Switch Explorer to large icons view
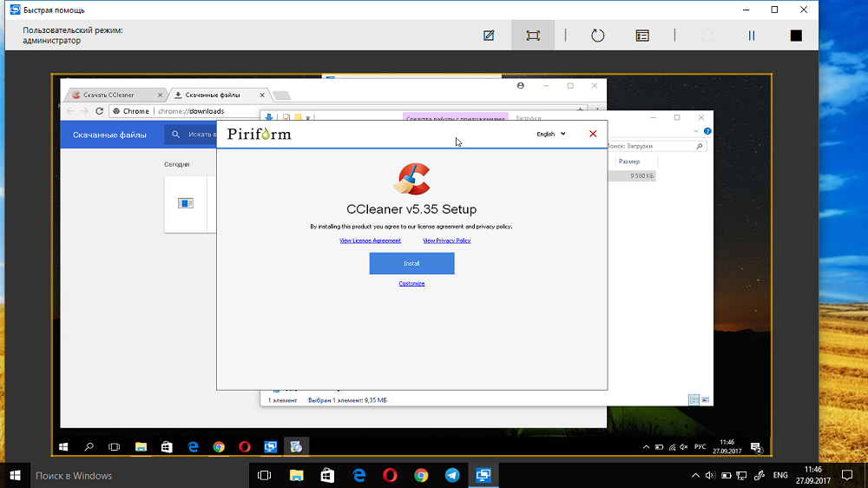868x488 pixels. pos(705,400)
